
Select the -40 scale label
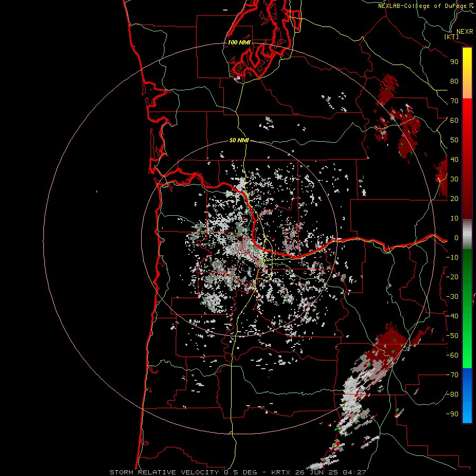tap(452, 316)
